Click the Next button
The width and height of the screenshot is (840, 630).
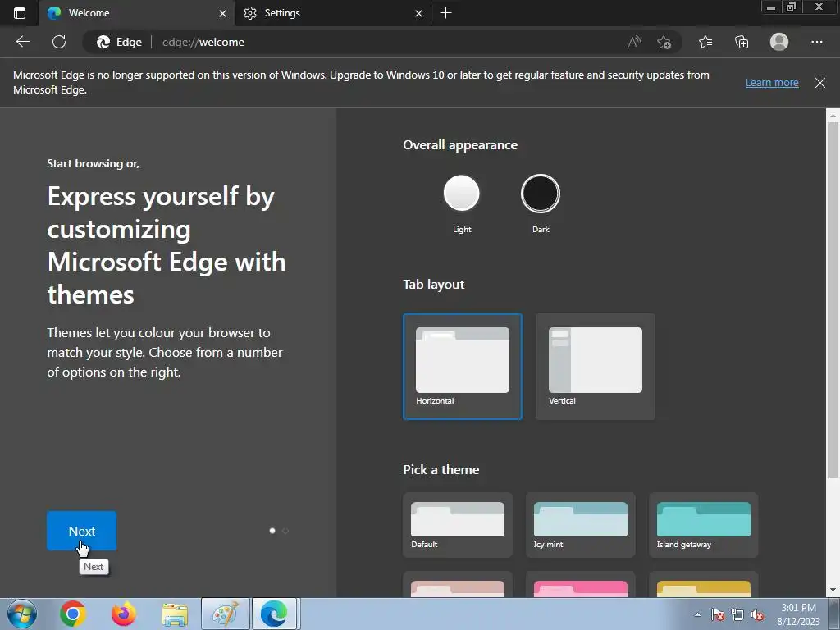tap(81, 531)
